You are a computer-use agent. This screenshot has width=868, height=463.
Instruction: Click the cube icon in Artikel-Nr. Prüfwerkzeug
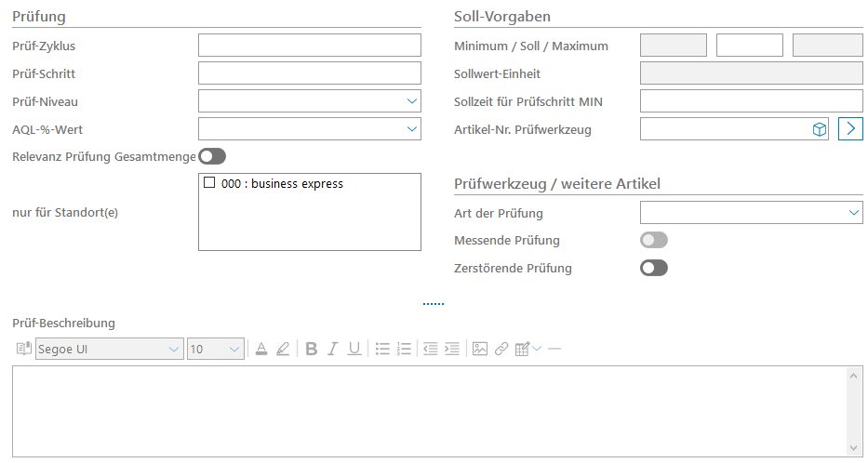820,129
